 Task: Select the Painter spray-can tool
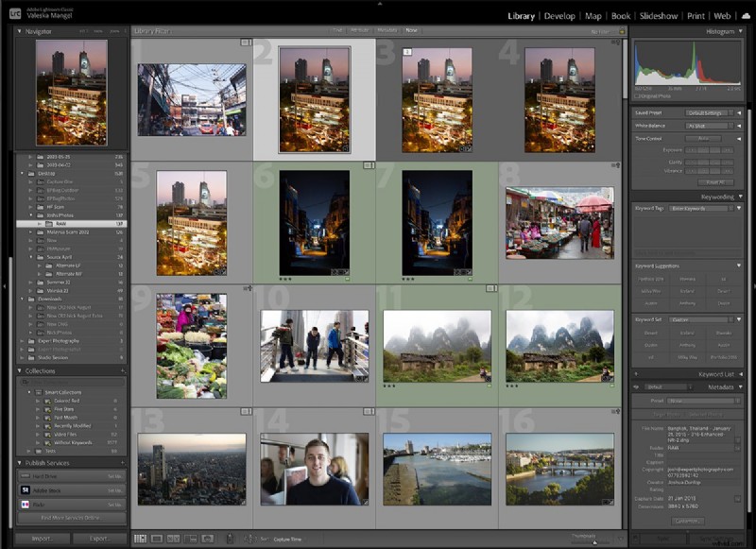point(229,539)
